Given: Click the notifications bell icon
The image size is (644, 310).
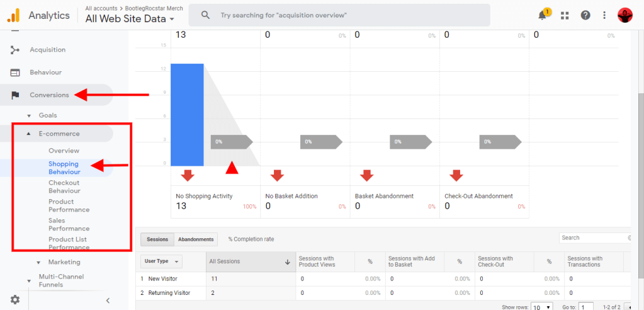Looking at the screenshot, I should click(543, 15).
